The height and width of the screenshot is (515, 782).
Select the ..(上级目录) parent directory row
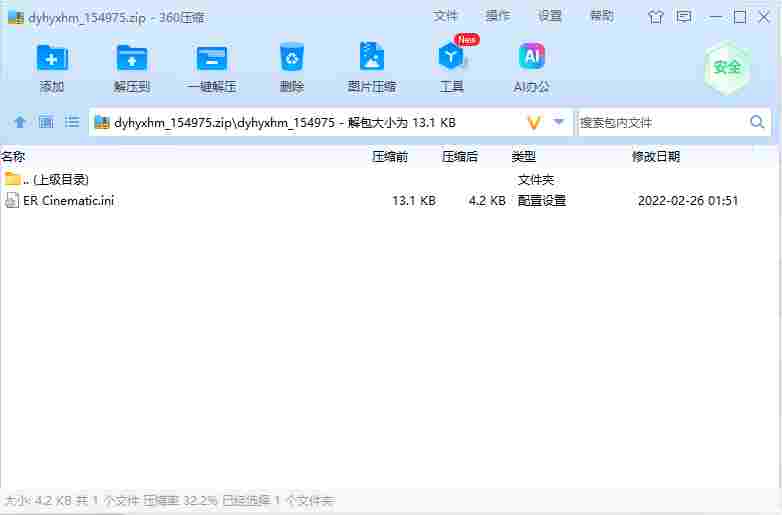[x=389, y=179]
